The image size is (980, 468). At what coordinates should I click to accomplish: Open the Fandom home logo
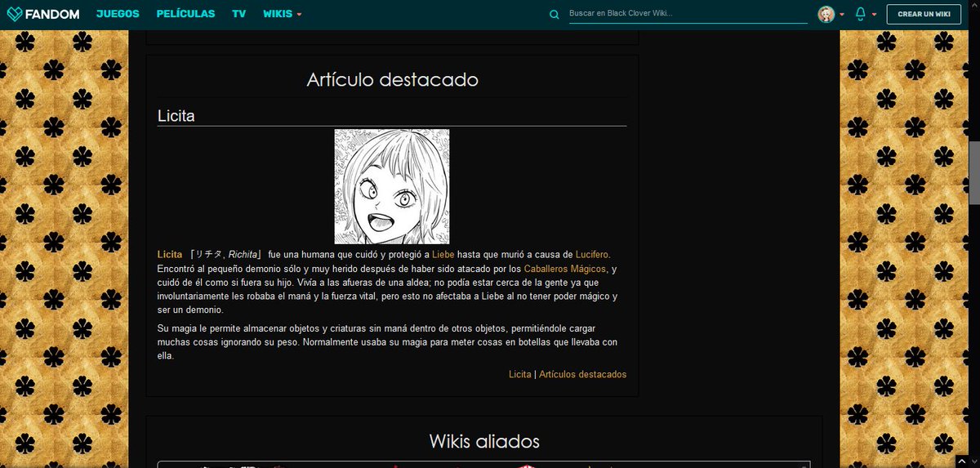43,14
